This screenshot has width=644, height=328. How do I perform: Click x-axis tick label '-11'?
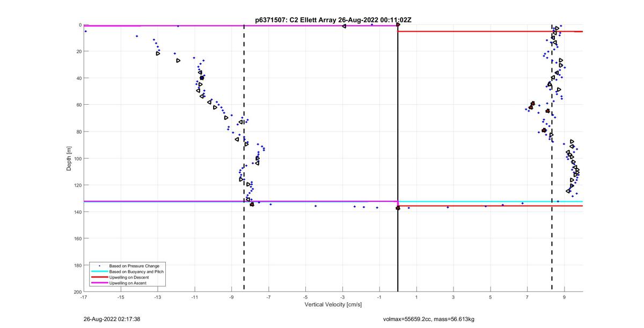[195, 297]
